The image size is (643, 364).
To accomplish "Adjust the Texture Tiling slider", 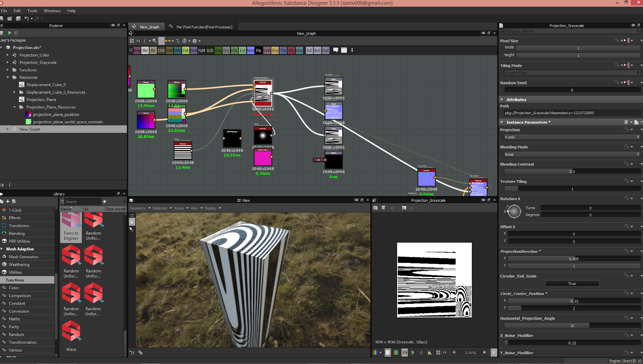I will (572, 189).
